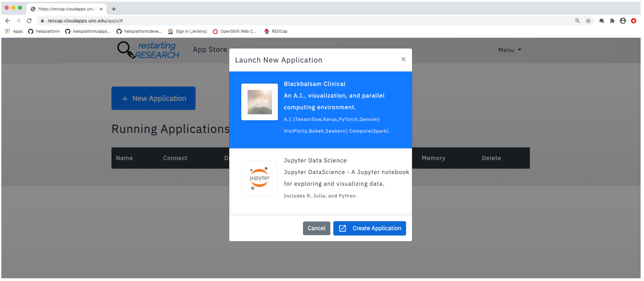This screenshot has width=644, height=281.
Task: Open the helxplatform GitHub bookmark
Action: (x=44, y=31)
